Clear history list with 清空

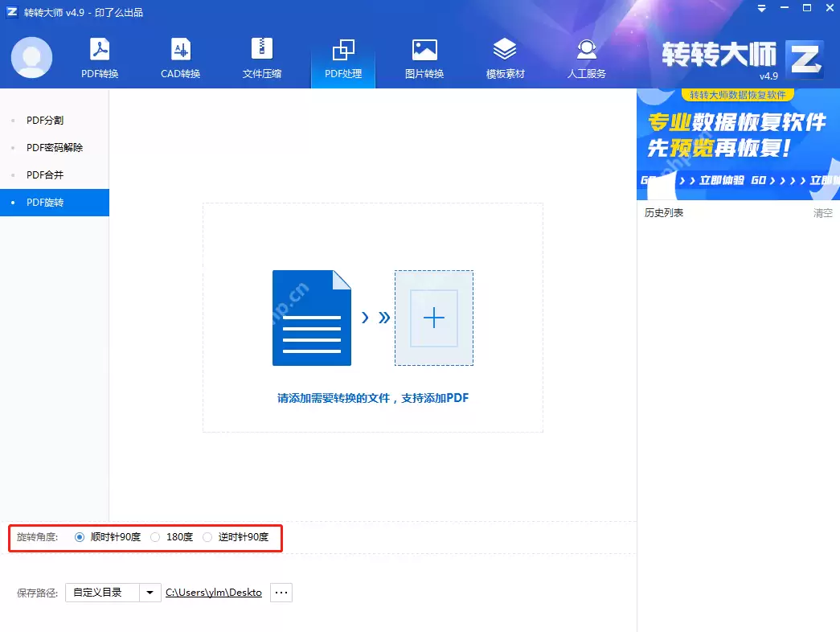[822, 212]
